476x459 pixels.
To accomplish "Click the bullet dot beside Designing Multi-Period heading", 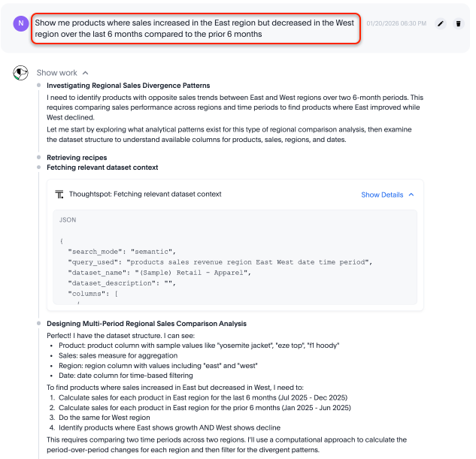I will [x=38, y=324].
